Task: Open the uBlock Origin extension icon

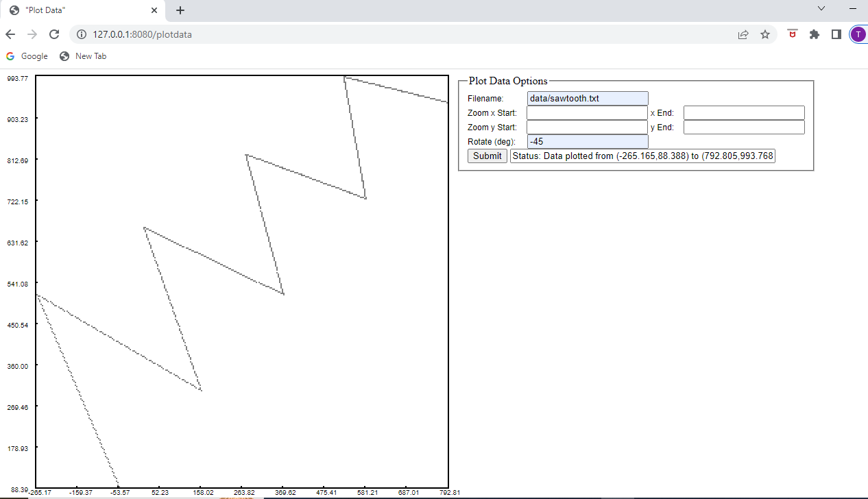Action: [x=792, y=34]
